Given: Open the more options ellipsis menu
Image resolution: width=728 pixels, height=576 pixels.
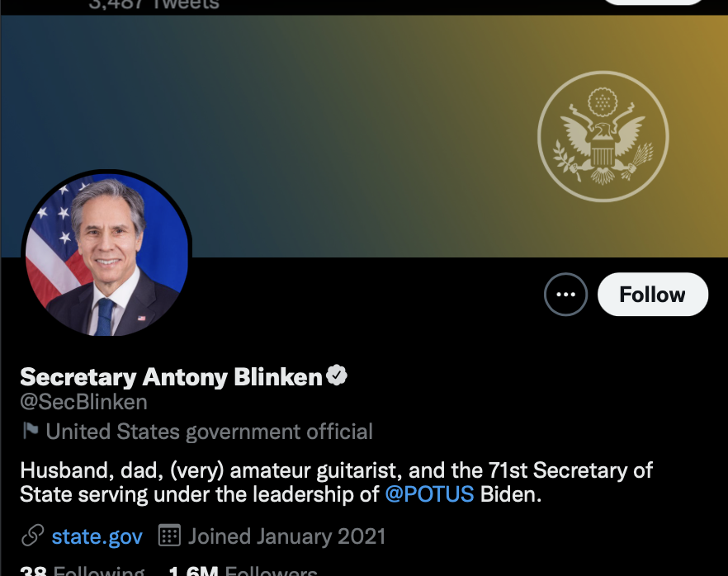Looking at the screenshot, I should click(x=565, y=295).
